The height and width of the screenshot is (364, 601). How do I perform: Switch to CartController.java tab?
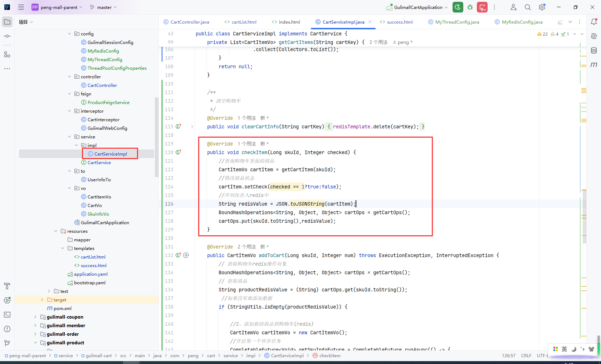186,22
